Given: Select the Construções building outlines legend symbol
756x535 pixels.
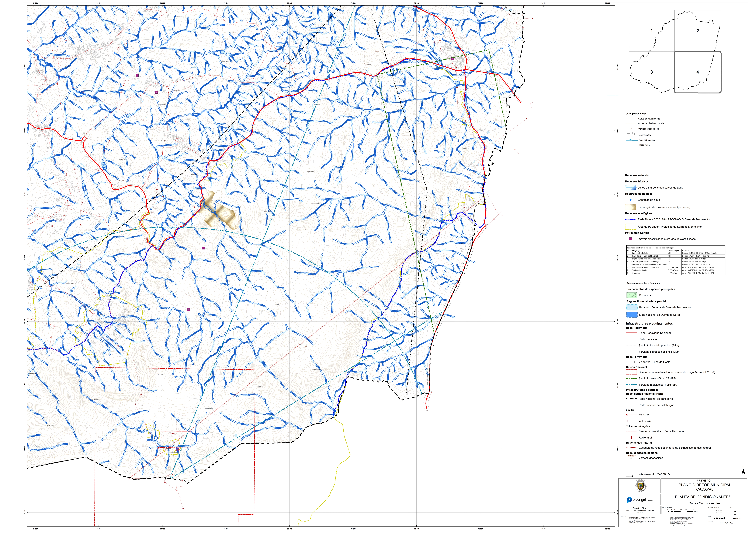Looking at the screenshot, I should (x=631, y=134).
